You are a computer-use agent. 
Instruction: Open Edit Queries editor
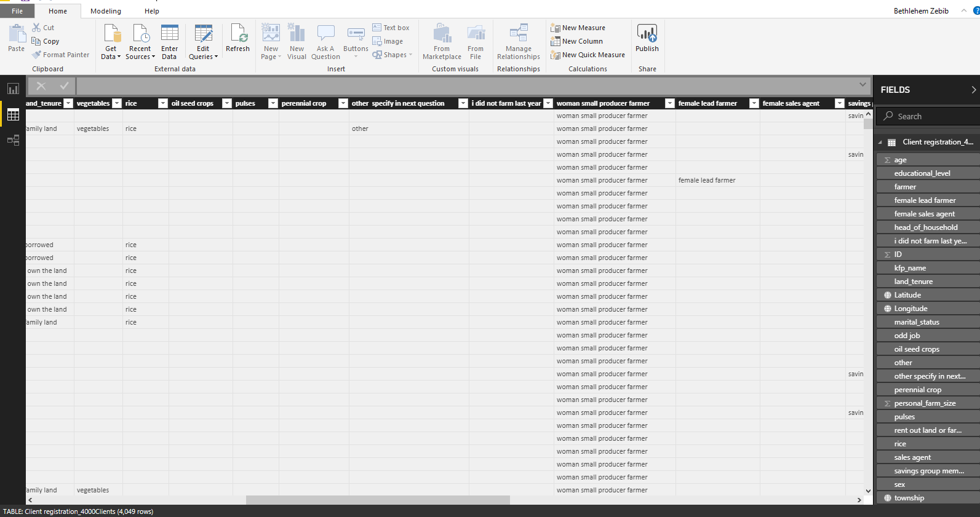point(203,42)
